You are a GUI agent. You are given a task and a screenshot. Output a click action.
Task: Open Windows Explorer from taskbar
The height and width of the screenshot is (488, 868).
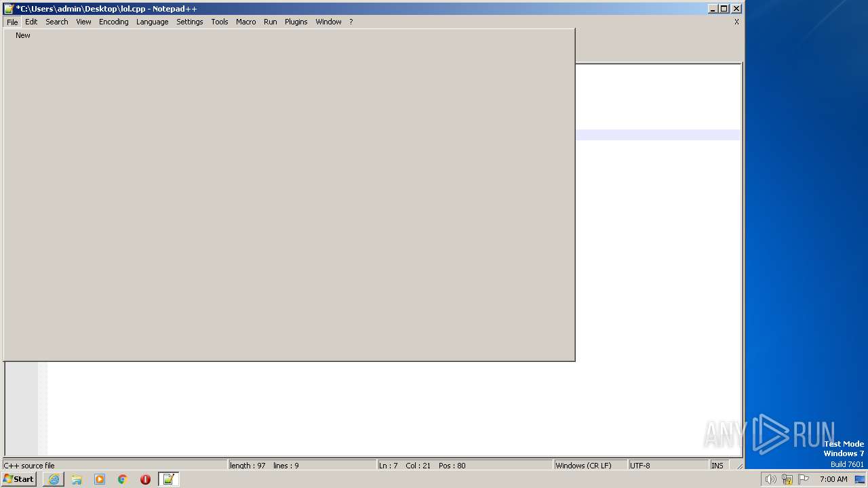pos(77,479)
